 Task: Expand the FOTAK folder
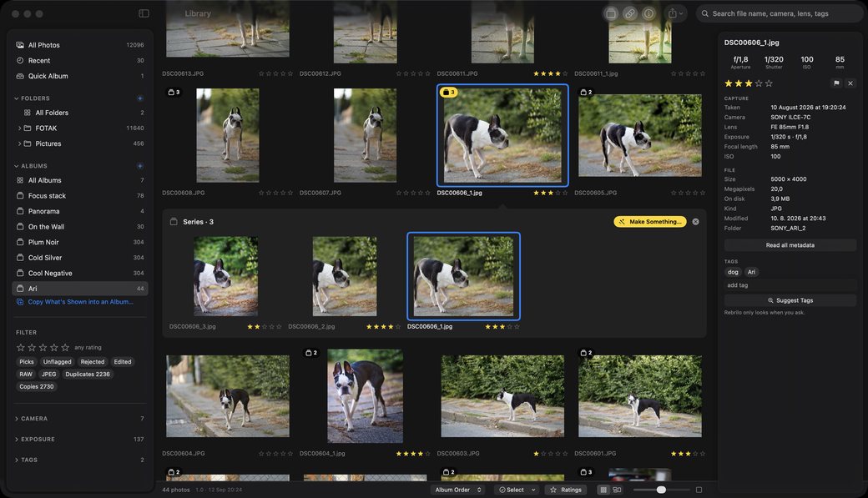[x=19, y=128]
